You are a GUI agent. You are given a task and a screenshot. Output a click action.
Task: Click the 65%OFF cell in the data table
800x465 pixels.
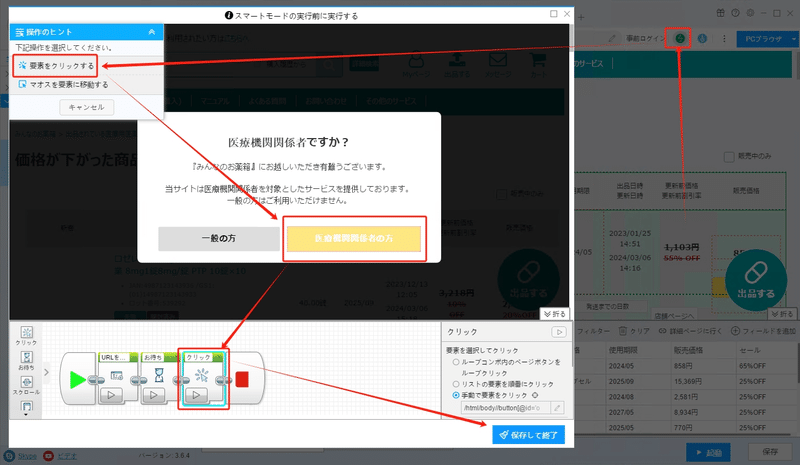[752, 366]
